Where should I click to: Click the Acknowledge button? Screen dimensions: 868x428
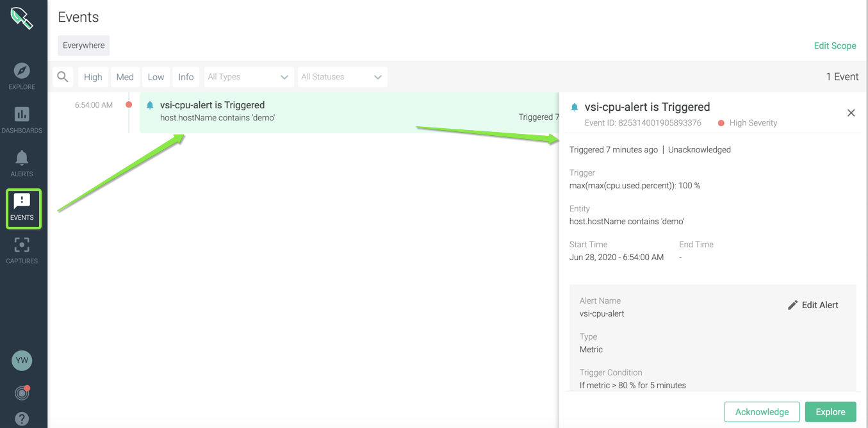(762, 412)
